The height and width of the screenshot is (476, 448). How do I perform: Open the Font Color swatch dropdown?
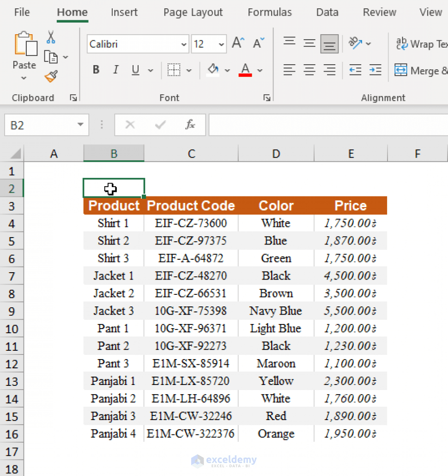pos(259,70)
